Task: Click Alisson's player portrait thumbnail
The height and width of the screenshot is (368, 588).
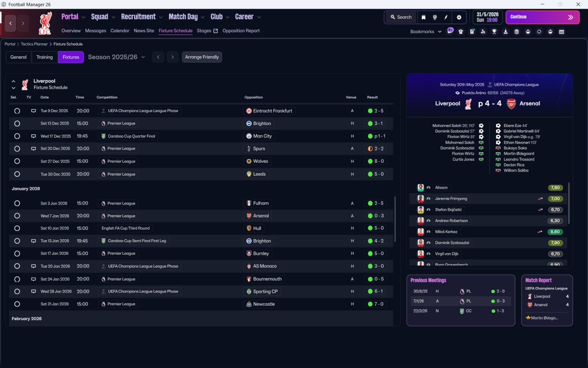Action: click(x=420, y=188)
